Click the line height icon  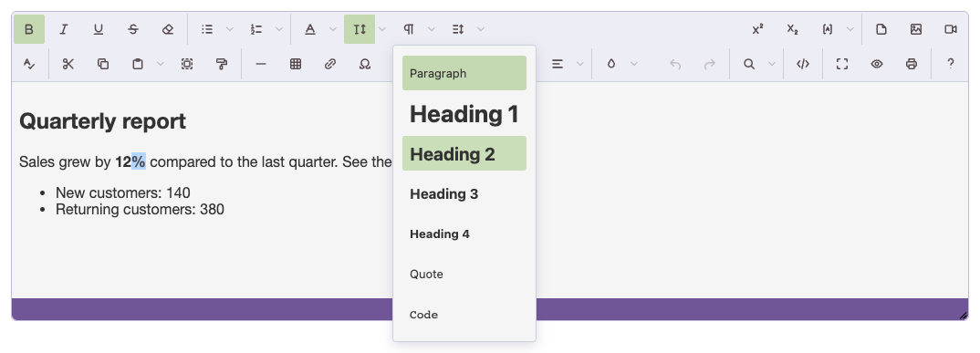[458, 29]
